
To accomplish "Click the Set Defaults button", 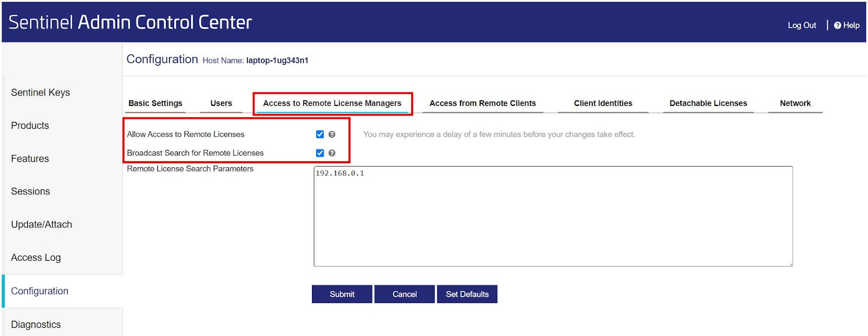I will point(467,294).
